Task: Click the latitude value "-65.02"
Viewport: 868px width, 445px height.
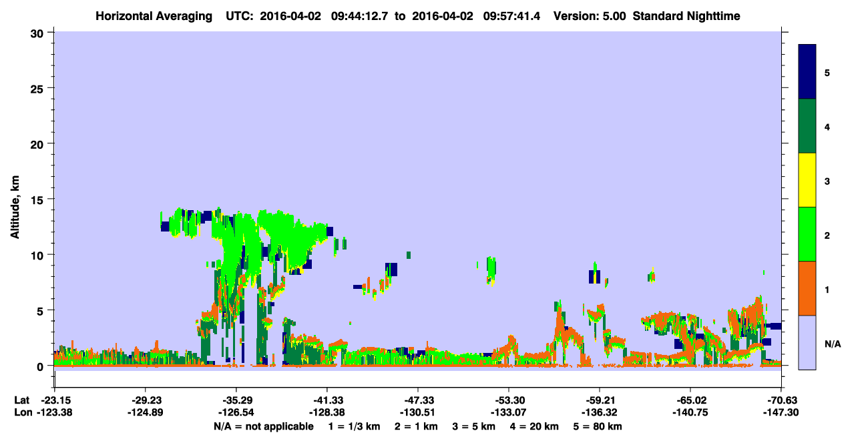Action: pos(690,400)
